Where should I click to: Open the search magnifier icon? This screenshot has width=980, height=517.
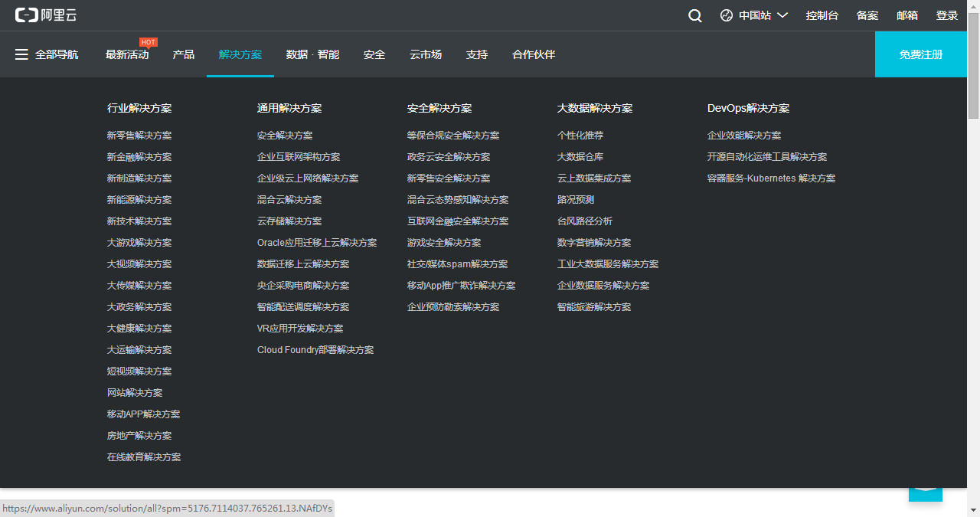tap(695, 15)
